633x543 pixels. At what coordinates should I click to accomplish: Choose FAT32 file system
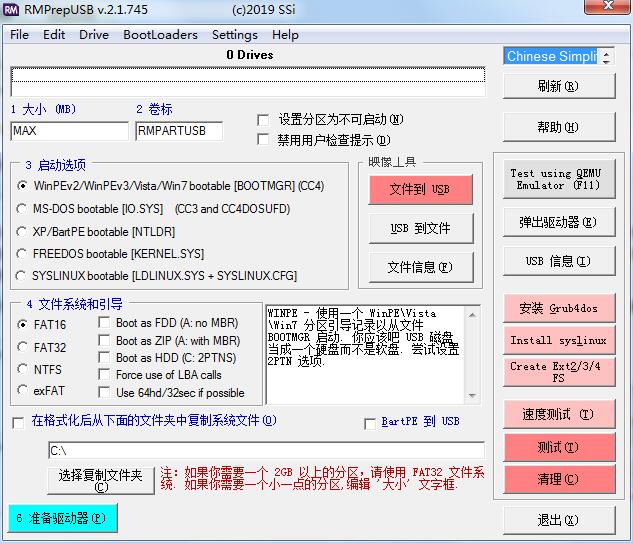23,347
